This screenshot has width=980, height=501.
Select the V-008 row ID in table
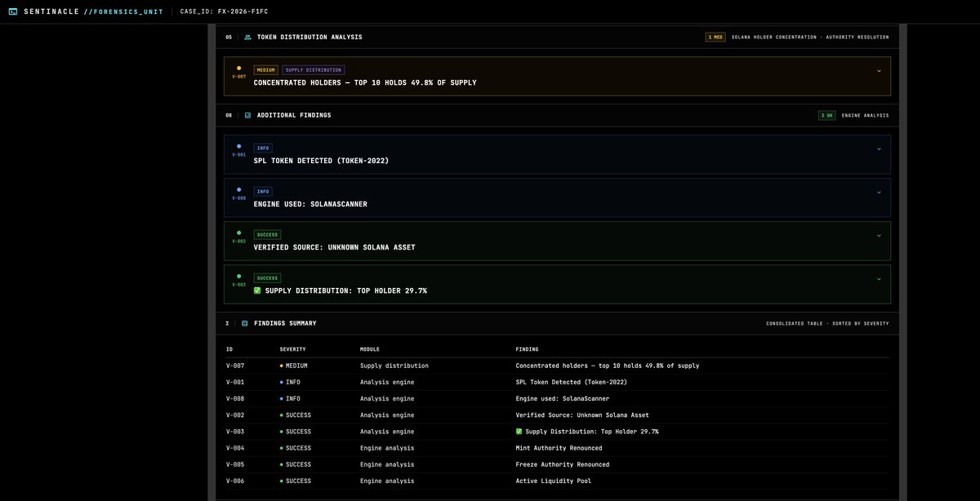235,398
